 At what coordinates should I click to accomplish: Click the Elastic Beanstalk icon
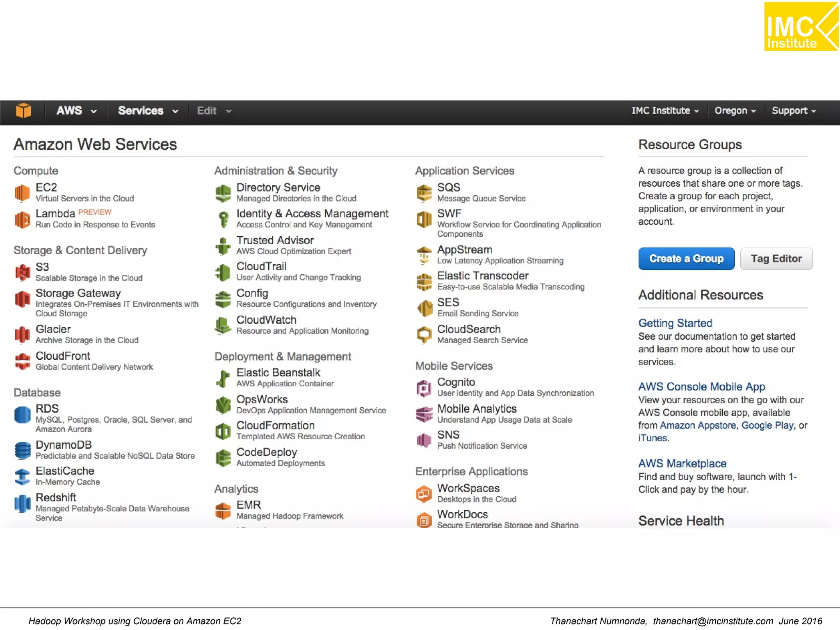coord(223,378)
